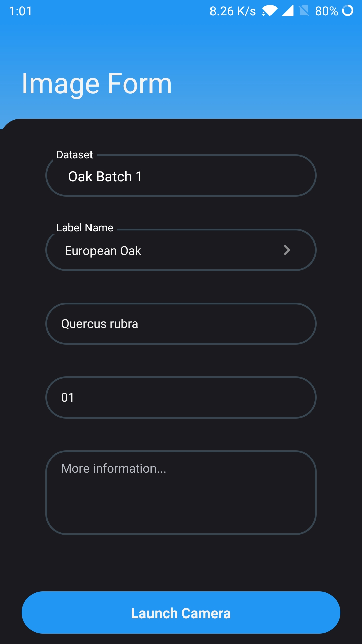This screenshot has width=362, height=644.
Task: Tap the 80% battery percentage text
Action: (x=326, y=11)
